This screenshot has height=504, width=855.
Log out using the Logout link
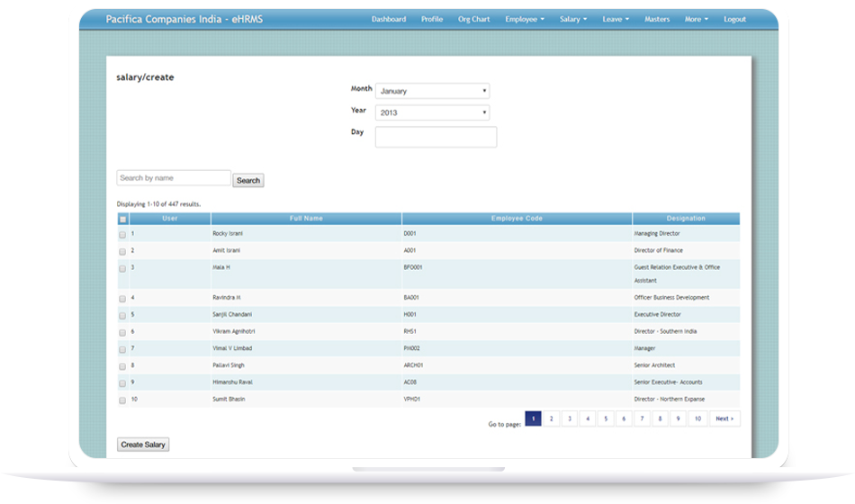(x=734, y=19)
